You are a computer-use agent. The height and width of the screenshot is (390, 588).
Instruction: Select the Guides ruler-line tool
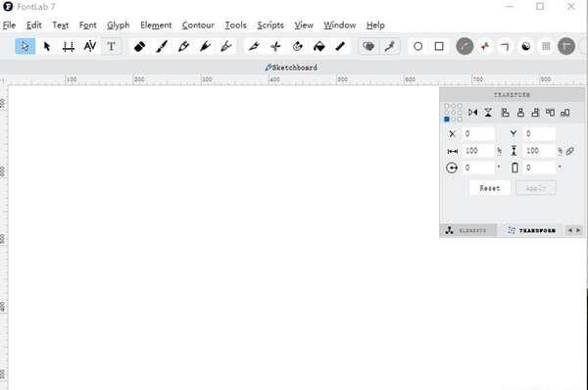click(x=340, y=46)
